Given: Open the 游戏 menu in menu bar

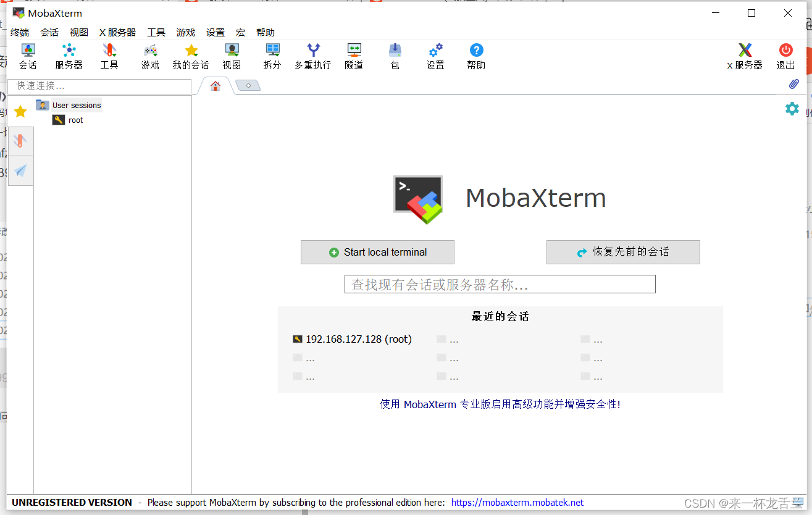Looking at the screenshot, I should [x=186, y=33].
